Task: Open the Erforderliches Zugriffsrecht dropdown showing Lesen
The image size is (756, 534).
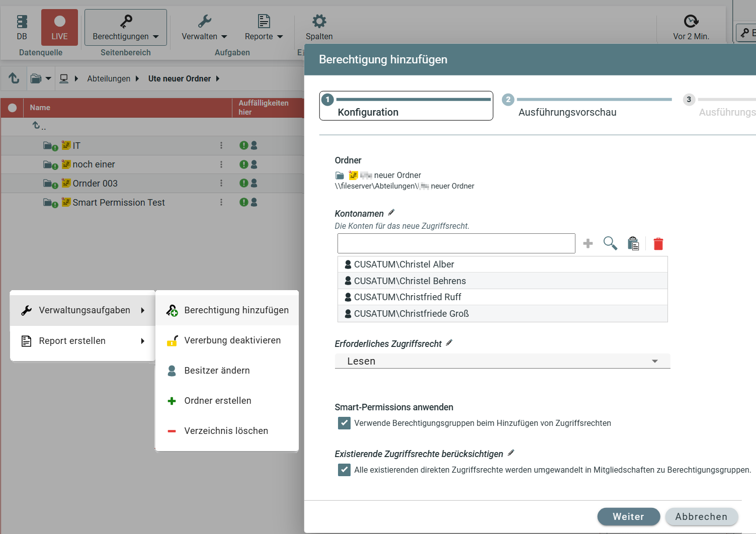Action: tap(502, 361)
